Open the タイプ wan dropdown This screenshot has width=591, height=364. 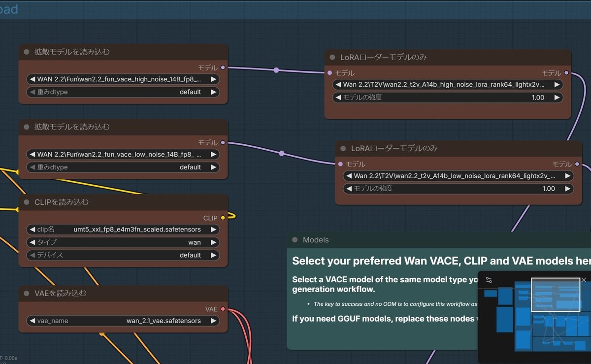click(x=123, y=242)
